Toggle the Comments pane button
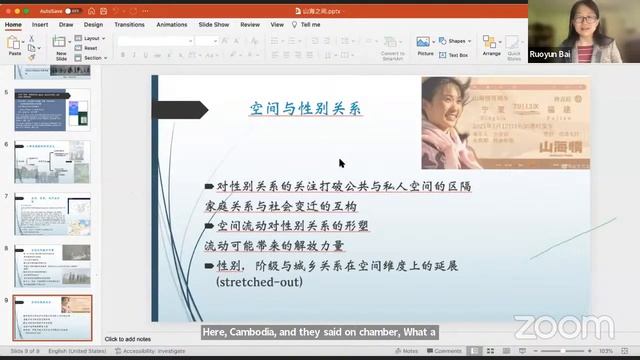 click(444, 351)
